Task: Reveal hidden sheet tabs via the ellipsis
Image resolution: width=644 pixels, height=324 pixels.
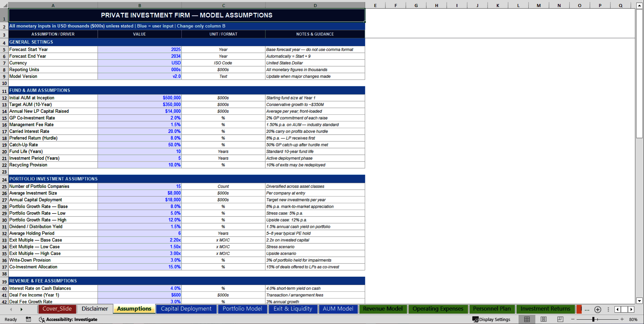Action: click(587, 310)
